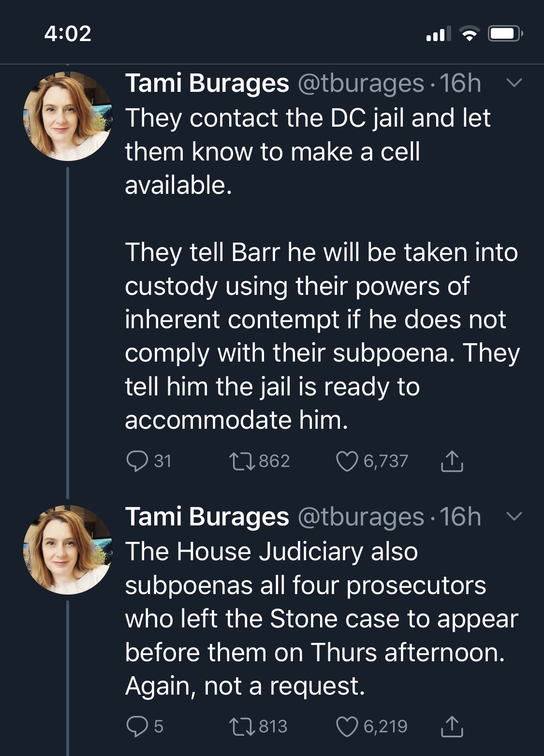Tap the battery status indicator
This screenshot has height=756, width=544.
(505, 34)
